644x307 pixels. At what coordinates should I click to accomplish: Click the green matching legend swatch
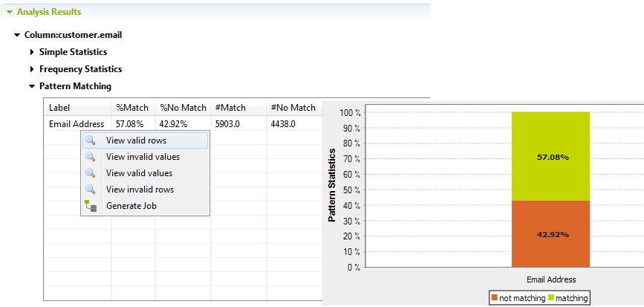click(x=551, y=297)
